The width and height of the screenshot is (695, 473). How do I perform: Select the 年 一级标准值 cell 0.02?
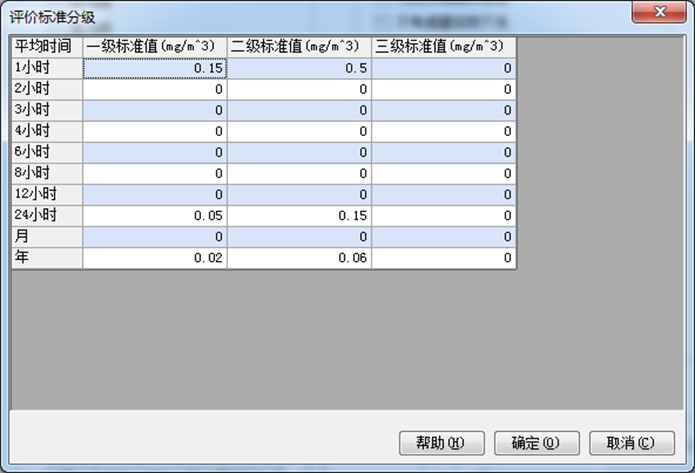[155, 258]
